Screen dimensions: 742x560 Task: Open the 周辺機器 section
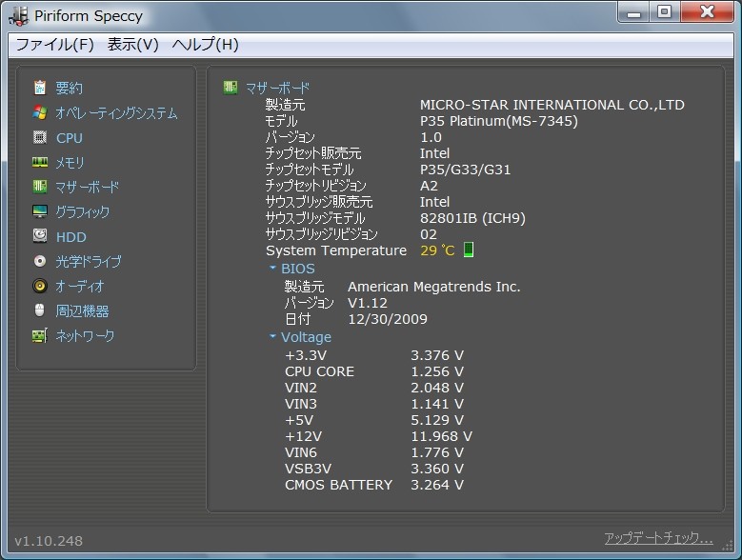click(x=82, y=310)
